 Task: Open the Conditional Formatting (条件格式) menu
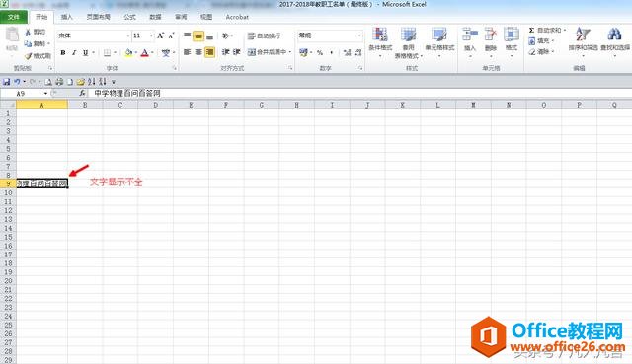[380, 41]
